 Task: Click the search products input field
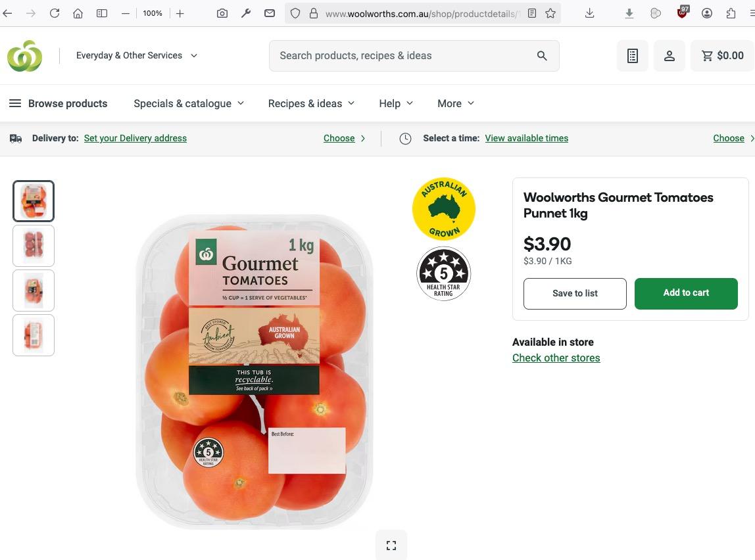click(401, 56)
